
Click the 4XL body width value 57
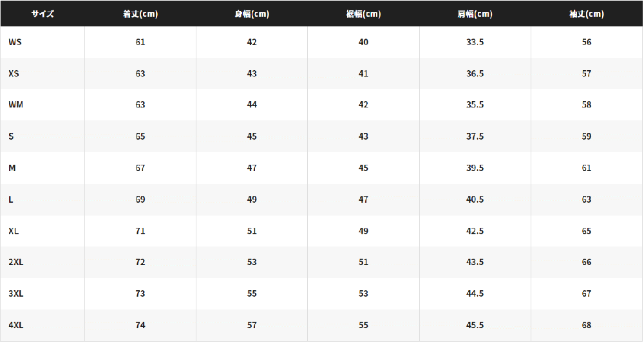[252, 326]
